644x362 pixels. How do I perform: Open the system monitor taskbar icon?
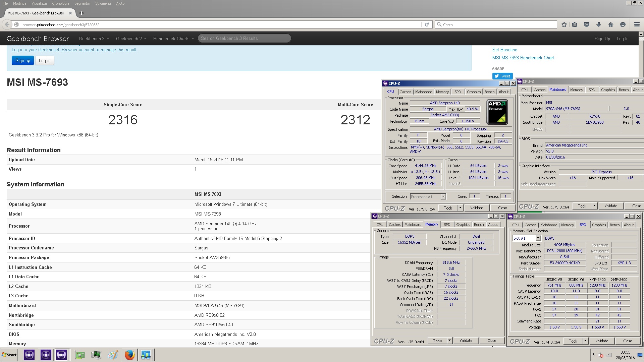point(96,355)
